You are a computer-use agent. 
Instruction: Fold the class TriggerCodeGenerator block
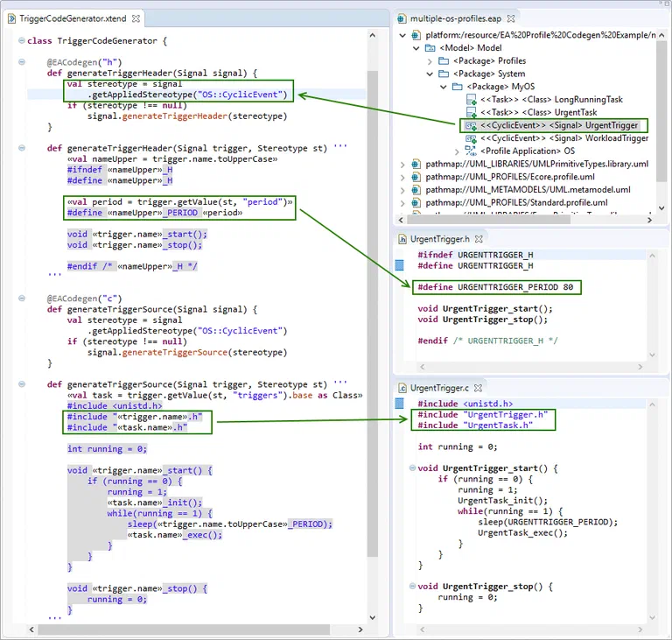coord(21,40)
